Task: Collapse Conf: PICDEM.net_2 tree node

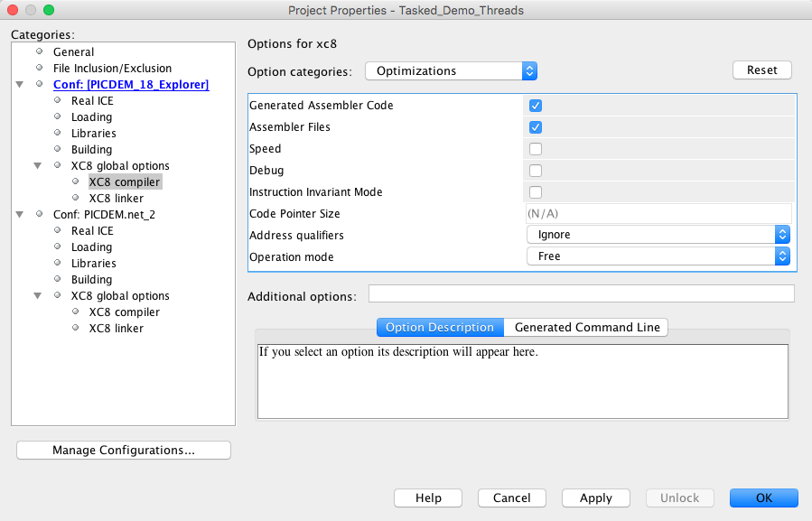Action: [x=20, y=215]
